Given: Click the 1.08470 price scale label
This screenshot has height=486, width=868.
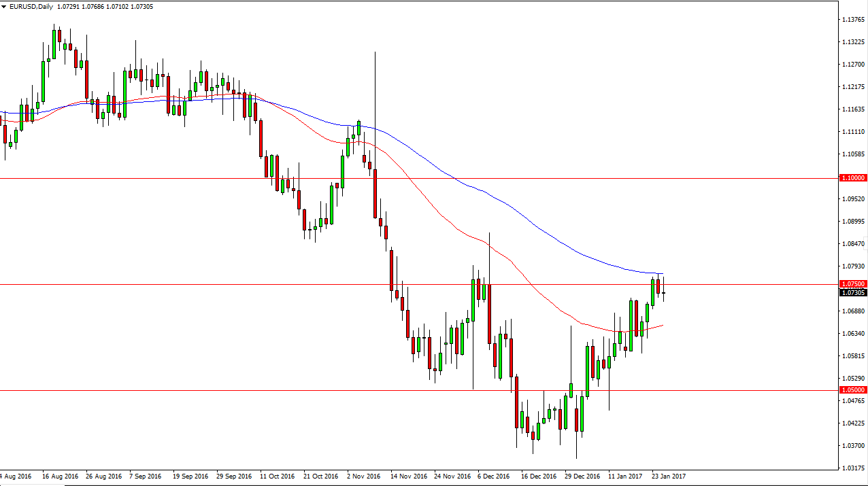Looking at the screenshot, I should (853, 244).
